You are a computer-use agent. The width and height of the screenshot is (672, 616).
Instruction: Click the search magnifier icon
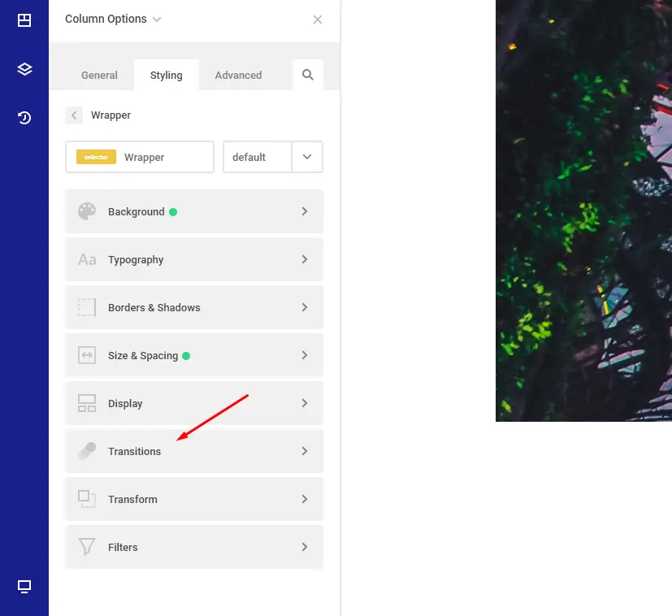point(308,75)
